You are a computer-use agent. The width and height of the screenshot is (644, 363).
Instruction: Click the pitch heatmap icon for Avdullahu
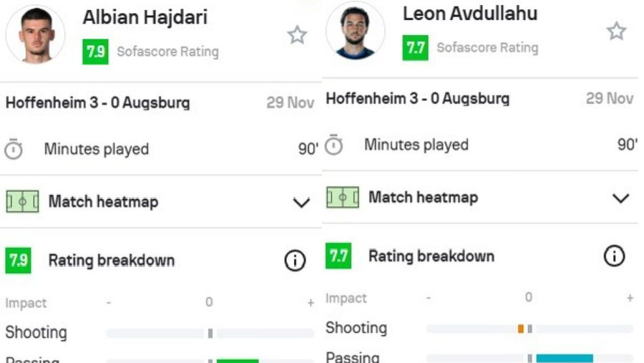[342, 197]
